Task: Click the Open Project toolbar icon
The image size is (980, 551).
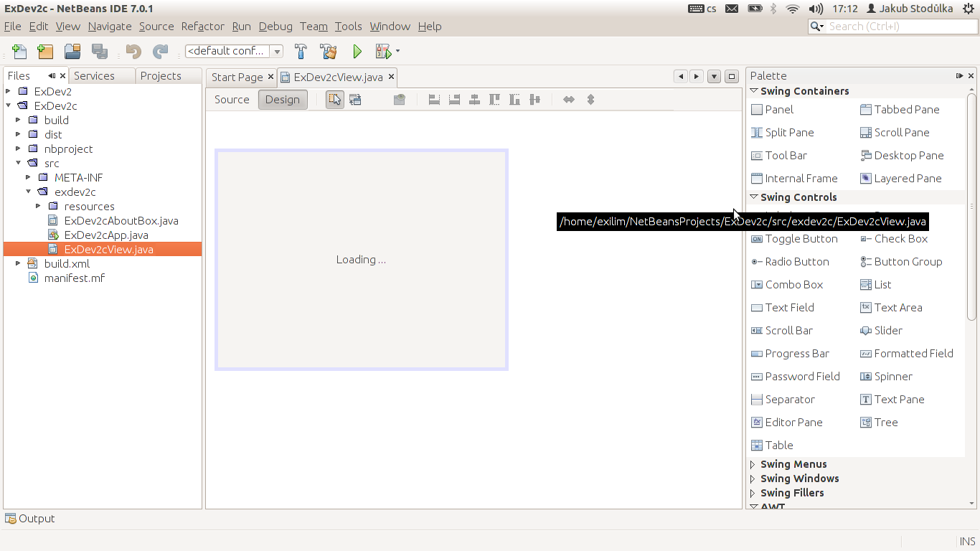Action: pos(72,52)
